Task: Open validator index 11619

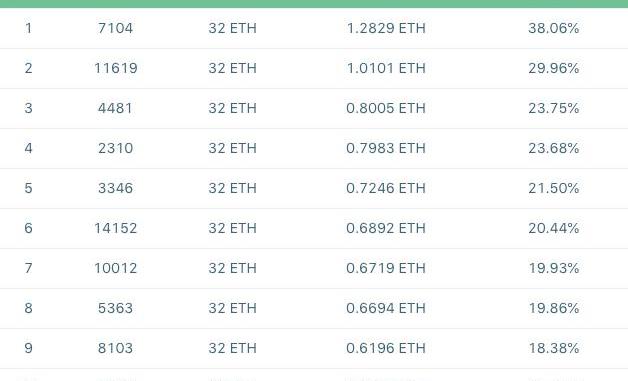Action: point(115,68)
